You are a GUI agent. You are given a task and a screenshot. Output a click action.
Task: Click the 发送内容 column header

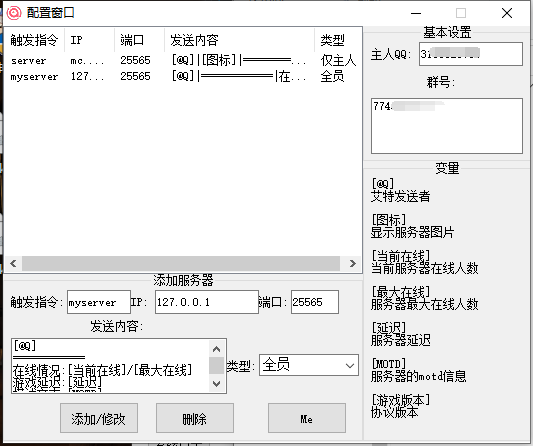(239, 40)
